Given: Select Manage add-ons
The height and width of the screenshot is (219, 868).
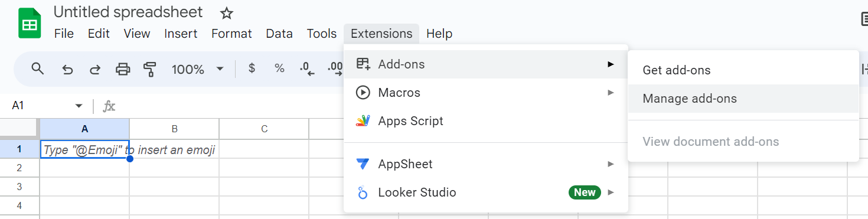Looking at the screenshot, I should [743, 99].
